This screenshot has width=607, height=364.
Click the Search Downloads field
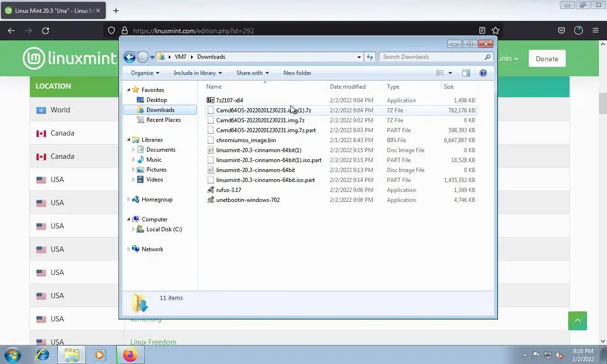(432, 57)
